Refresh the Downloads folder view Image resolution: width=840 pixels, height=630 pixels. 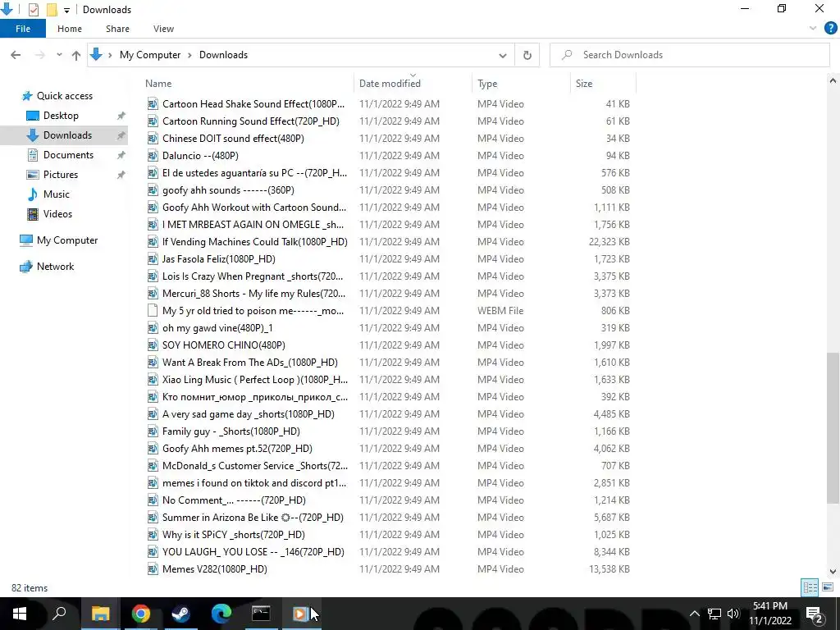[527, 55]
